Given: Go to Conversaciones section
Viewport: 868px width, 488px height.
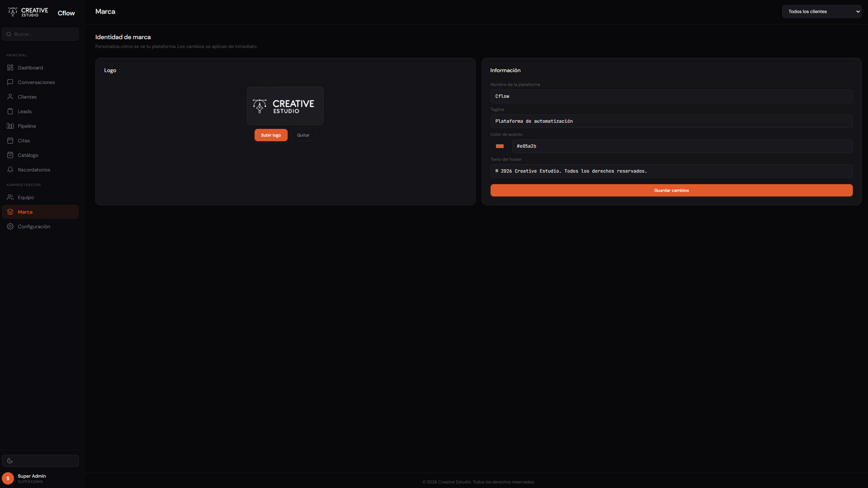Looking at the screenshot, I should [40, 82].
